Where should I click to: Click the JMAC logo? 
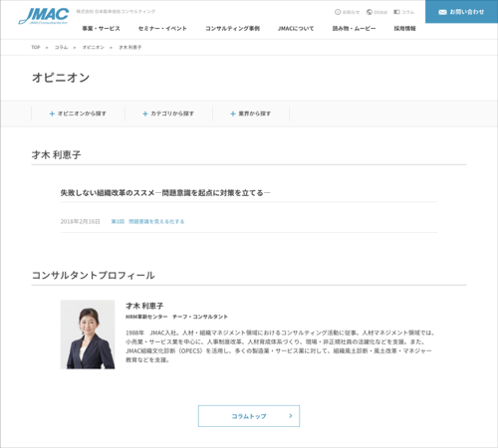click(44, 16)
